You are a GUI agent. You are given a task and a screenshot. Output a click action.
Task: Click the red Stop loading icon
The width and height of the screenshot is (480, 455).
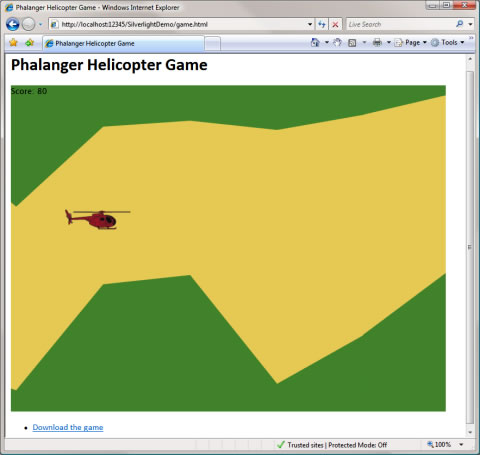(335, 24)
